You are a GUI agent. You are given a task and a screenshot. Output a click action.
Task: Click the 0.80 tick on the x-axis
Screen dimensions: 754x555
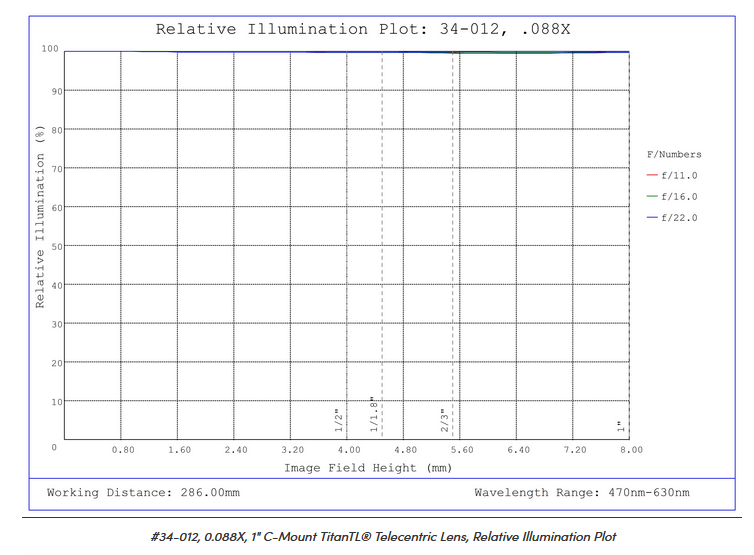point(123,450)
